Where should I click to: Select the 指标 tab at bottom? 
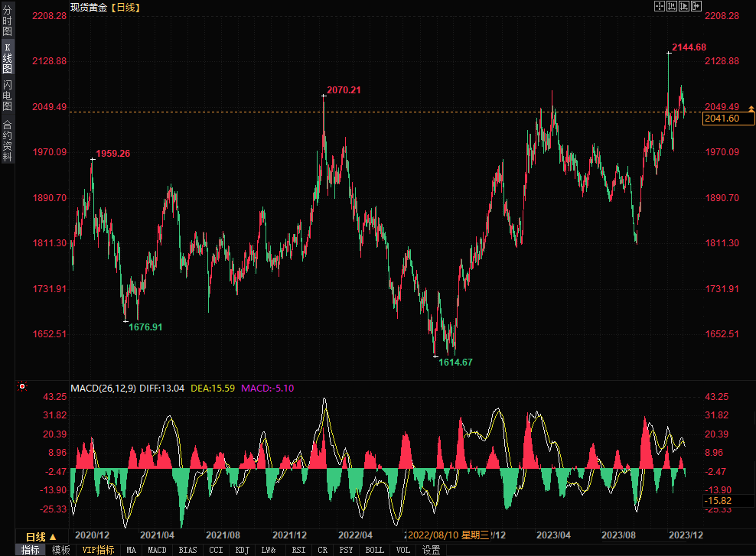tap(31, 550)
